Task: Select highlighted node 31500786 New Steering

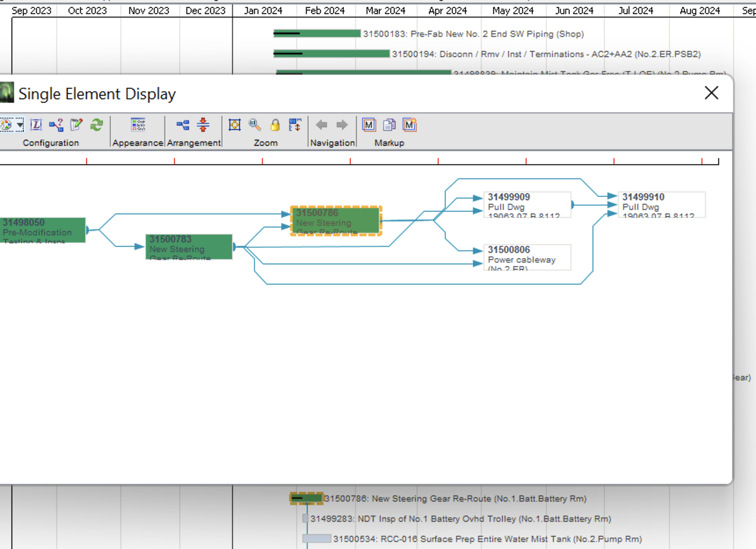Action: [x=336, y=221]
